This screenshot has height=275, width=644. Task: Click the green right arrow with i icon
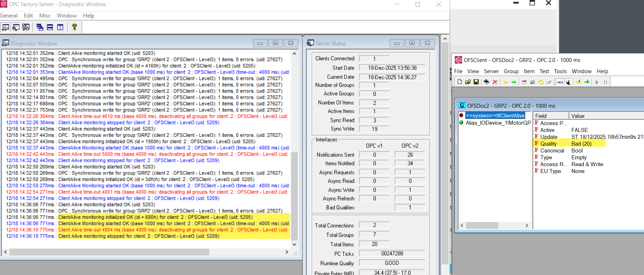[587, 82]
